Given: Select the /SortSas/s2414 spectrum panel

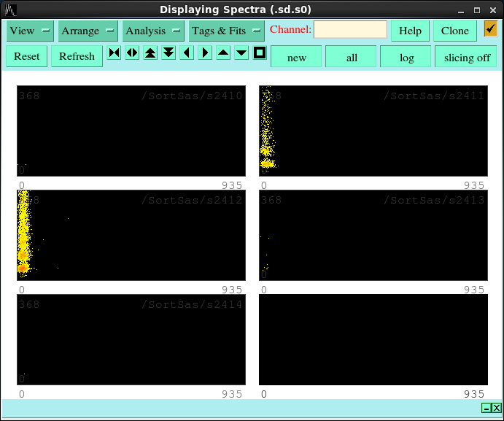Looking at the screenshot, I should point(131,339).
